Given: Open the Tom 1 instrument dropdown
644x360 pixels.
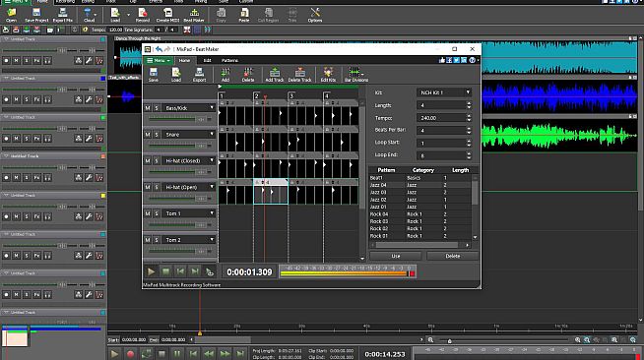Looking at the screenshot, I should click(x=212, y=213).
